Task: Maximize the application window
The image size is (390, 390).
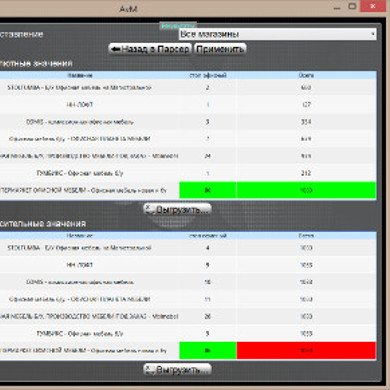Action: pyautogui.click(x=352, y=6)
